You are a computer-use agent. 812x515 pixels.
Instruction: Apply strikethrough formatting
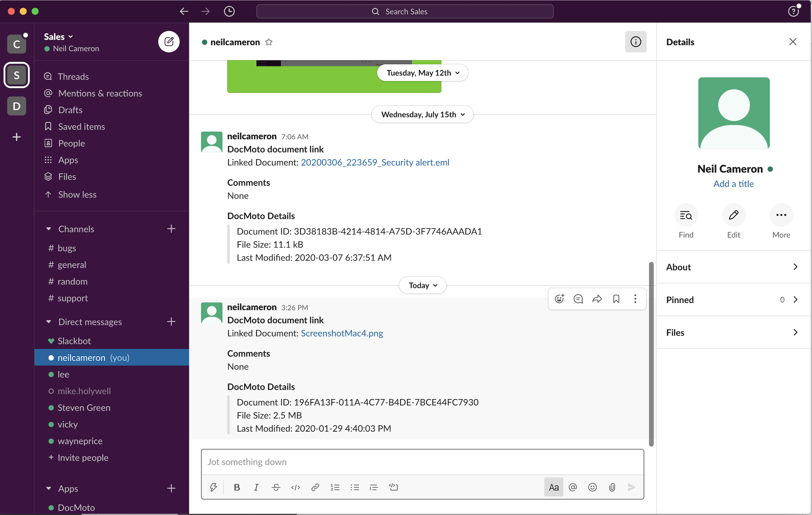coord(276,487)
